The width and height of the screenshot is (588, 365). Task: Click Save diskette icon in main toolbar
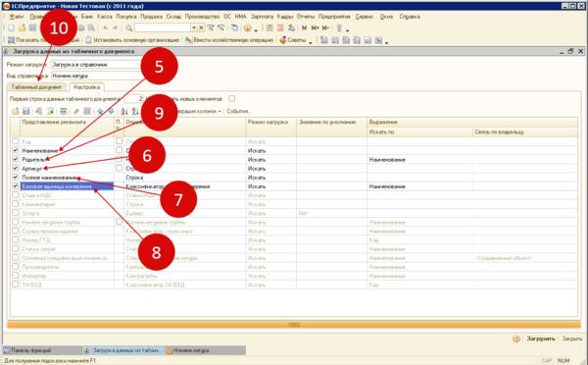[x=33, y=28]
